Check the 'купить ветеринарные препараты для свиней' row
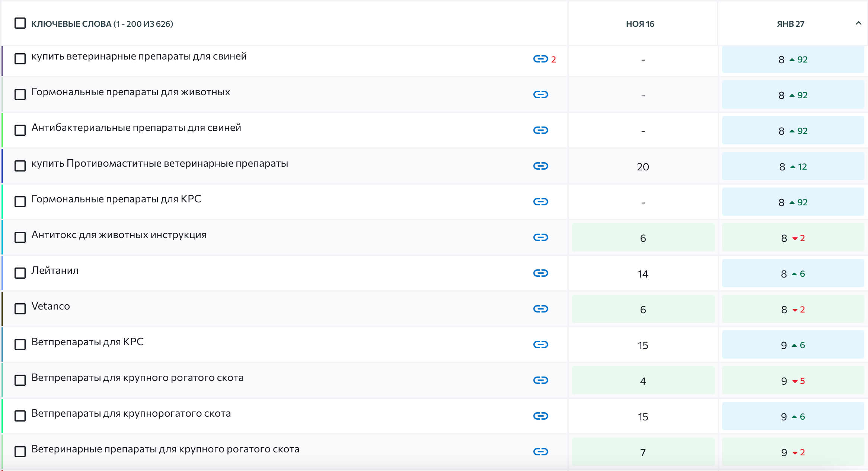 coord(20,59)
